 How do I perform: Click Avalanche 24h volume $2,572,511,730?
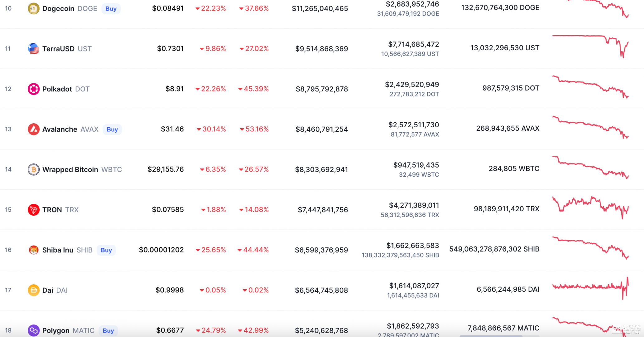pos(413,125)
